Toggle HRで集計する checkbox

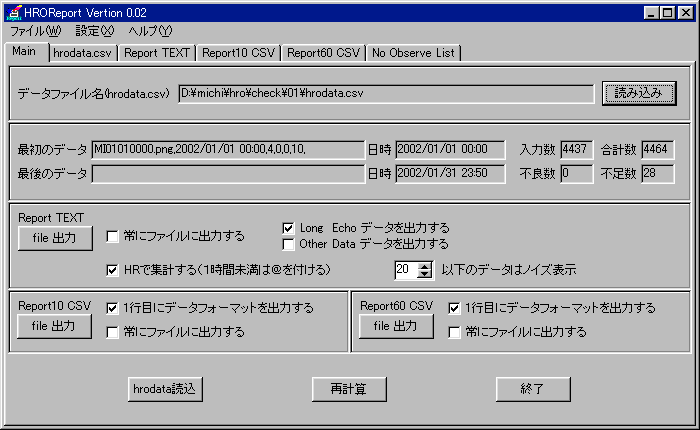click(x=112, y=270)
